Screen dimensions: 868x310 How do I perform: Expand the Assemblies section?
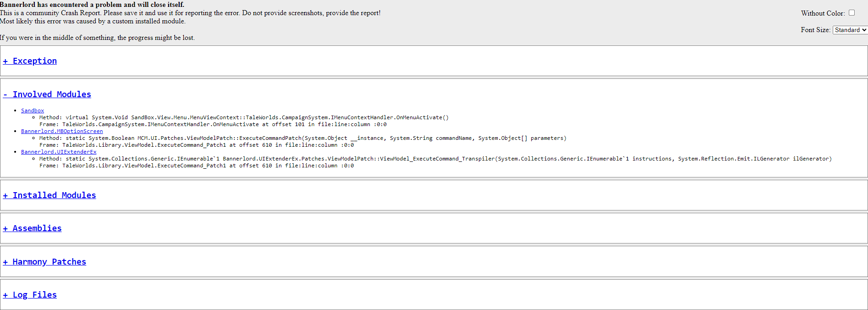point(32,228)
